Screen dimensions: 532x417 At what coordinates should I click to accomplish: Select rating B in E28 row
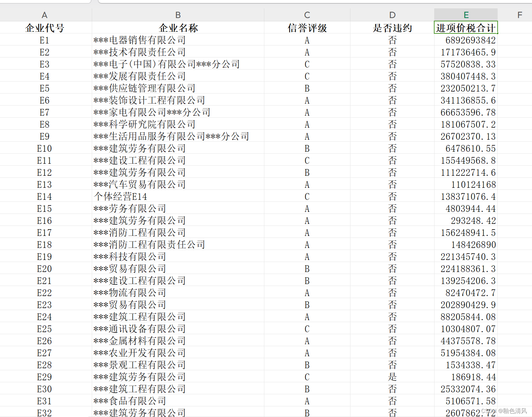pos(307,365)
